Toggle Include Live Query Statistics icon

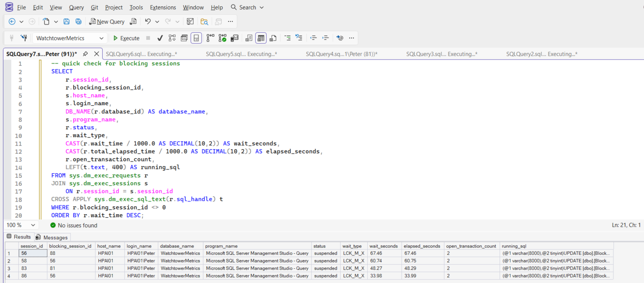pyautogui.click(x=223, y=38)
